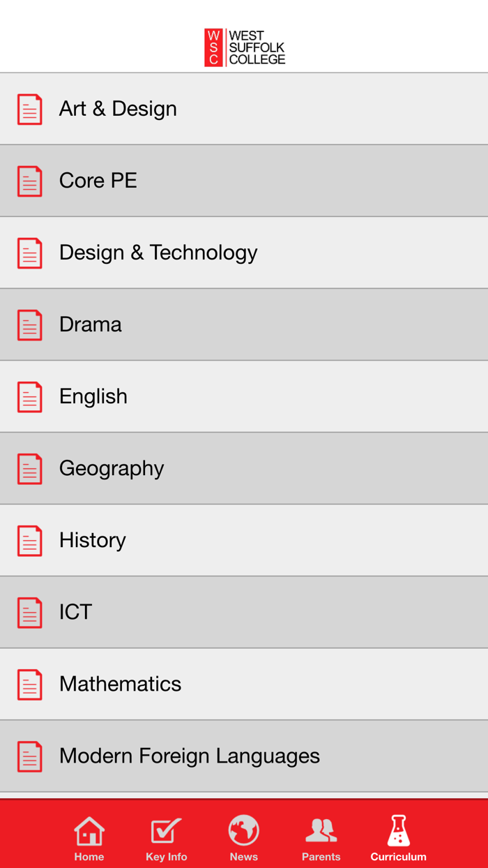Open Design & Technology subject page
This screenshot has height=868, width=488.
158,253
